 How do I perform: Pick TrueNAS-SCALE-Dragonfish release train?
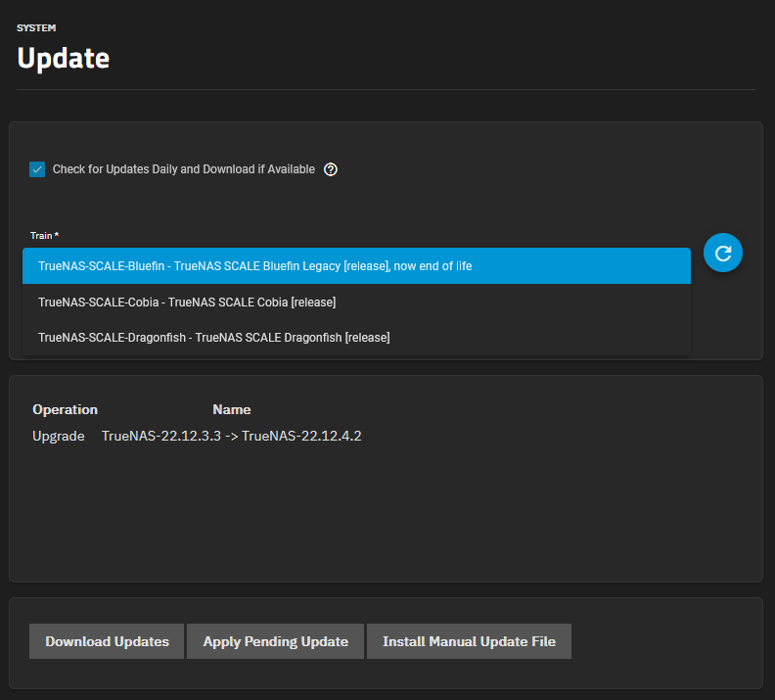(356, 338)
